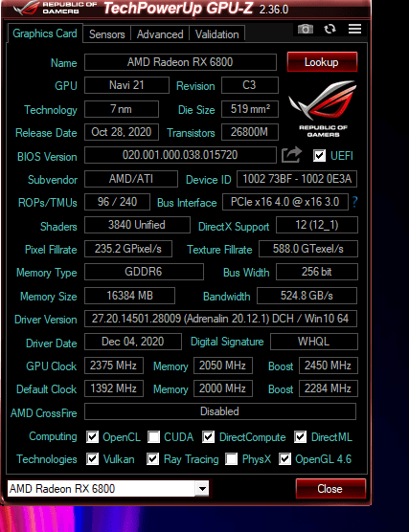Click the Driver Date field Dec 04, 2020
Screen dimensions: 409x532
(x=133, y=342)
